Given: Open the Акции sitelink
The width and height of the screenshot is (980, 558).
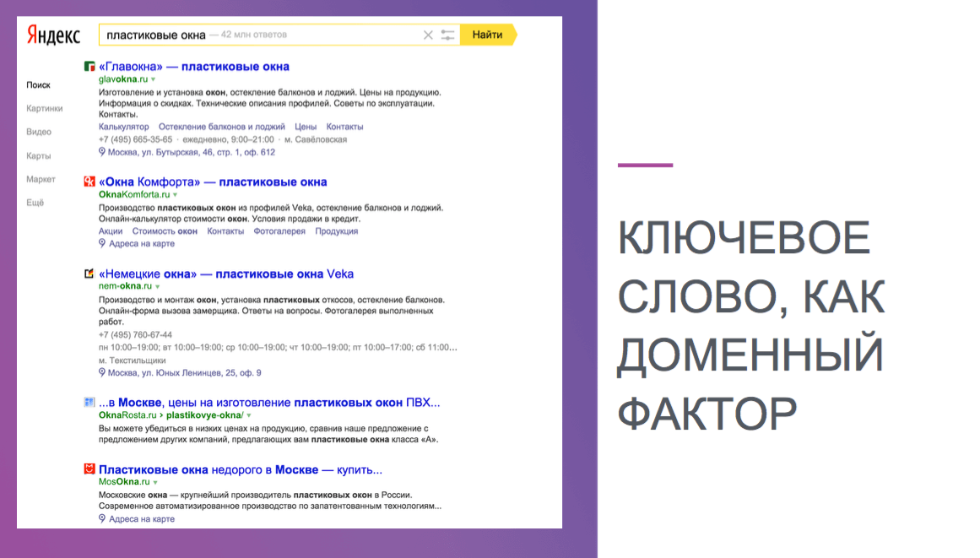Looking at the screenshot, I should [x=111, y=231].
